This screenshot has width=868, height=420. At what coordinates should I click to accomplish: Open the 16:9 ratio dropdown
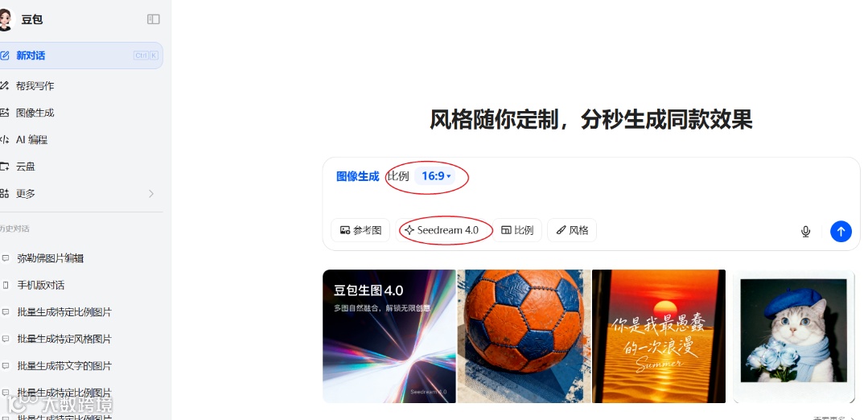[x=435, y=176]
